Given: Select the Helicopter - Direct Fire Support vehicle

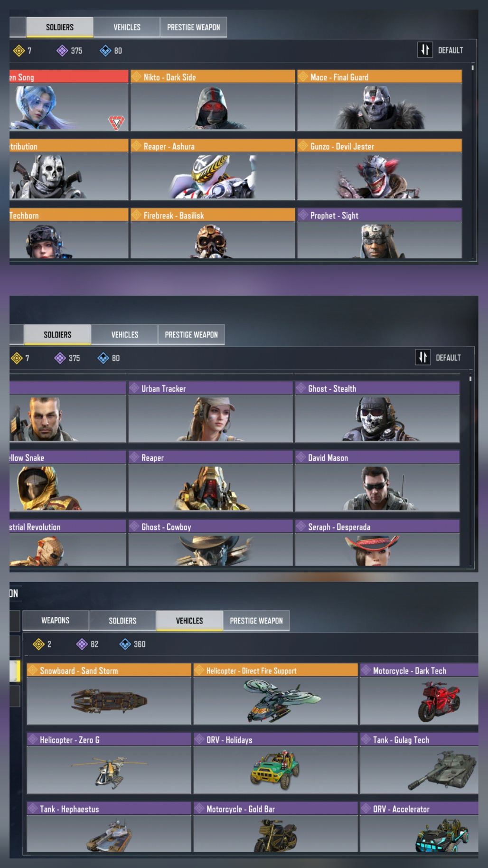Looking at the screenshot, I should (x=275, y=694).
